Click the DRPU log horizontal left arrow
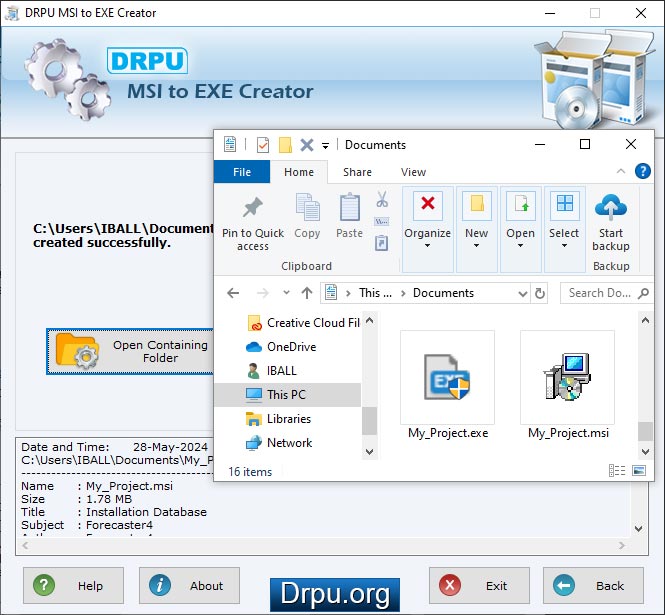Screen dimensions: 665x615 coord(25,545)
